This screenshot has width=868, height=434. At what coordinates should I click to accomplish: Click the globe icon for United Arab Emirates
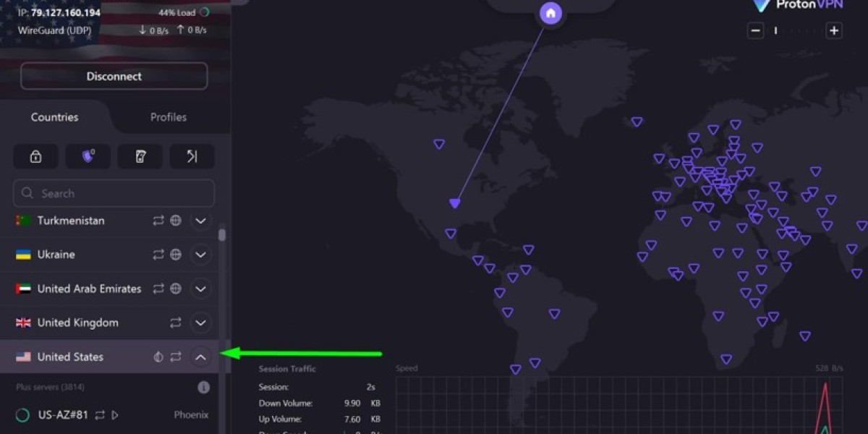tap(176, 289)
